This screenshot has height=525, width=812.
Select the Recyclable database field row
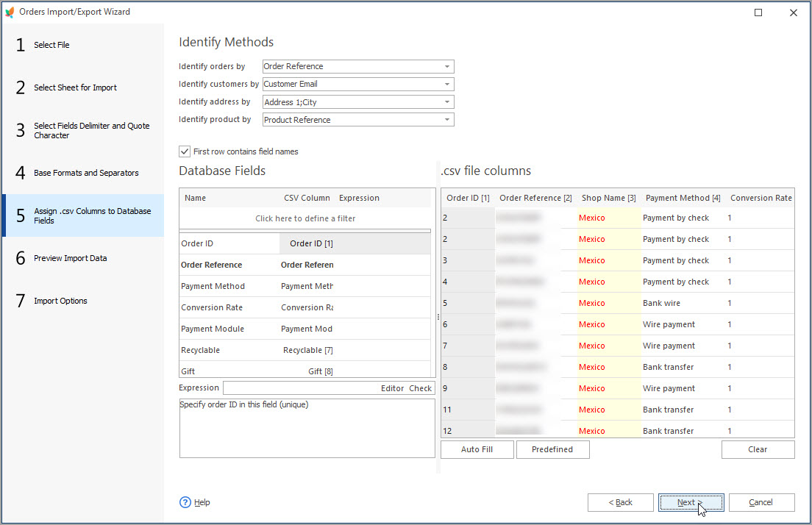pyautogui.click(x=305, y=350)
